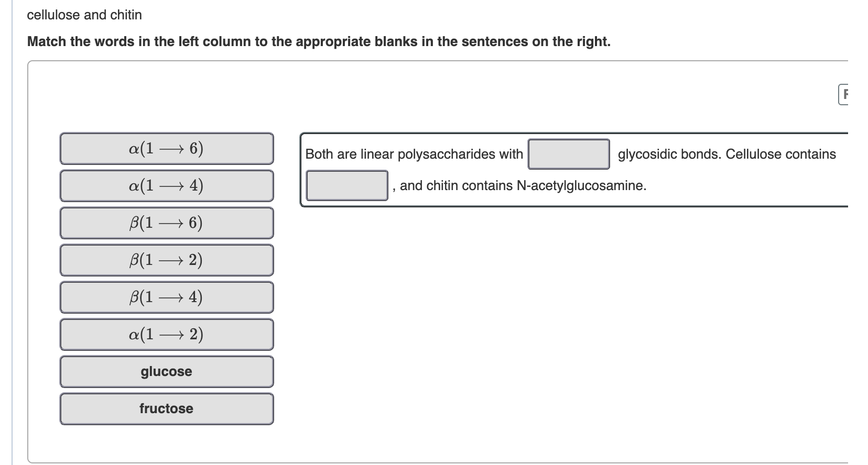
Task: Select the α(1 → 4) answer tile
Action: (x=166, y=185)
